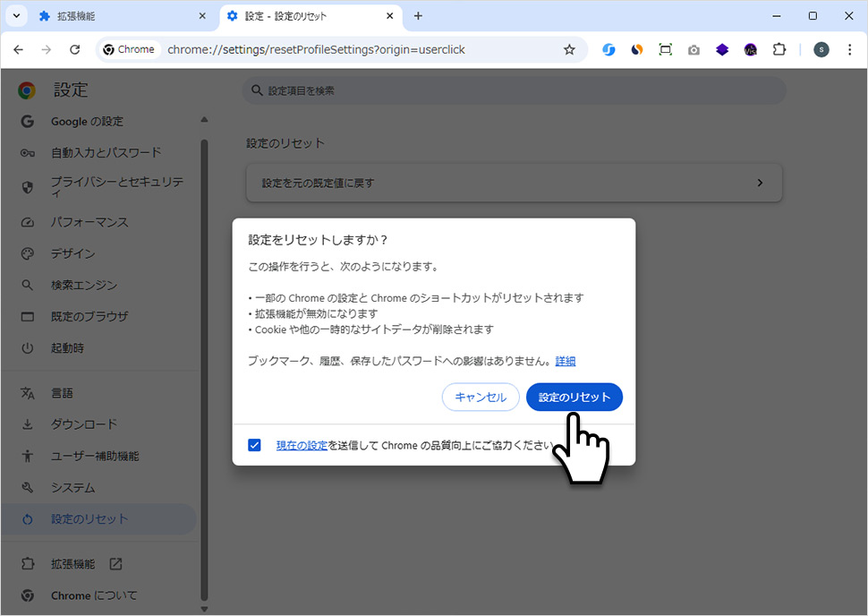Open the profile avatar with letter S
Viewport: 868px width, 616px height.
pyautogui.click(x=821, y=49)
